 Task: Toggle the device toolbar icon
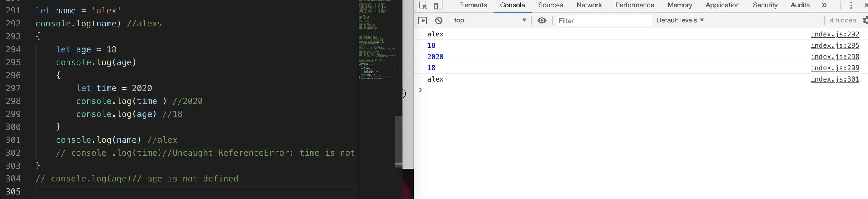[x=438, y=5]
